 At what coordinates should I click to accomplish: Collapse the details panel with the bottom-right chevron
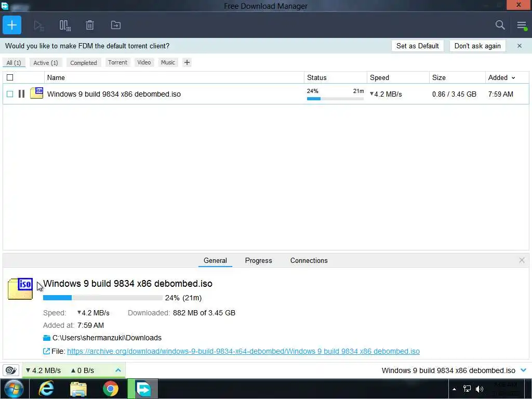tap(524, 370)
